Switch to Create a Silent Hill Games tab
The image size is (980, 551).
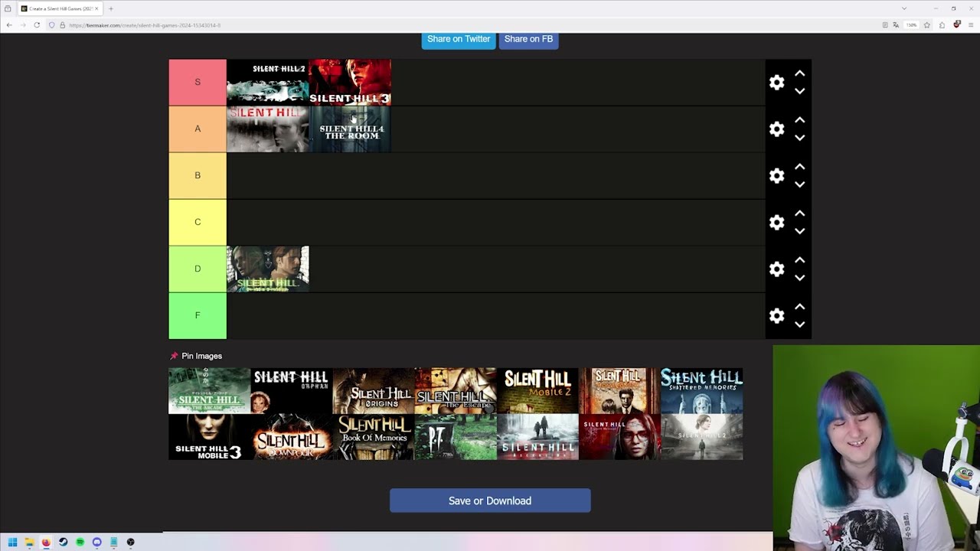coord(60,8)
